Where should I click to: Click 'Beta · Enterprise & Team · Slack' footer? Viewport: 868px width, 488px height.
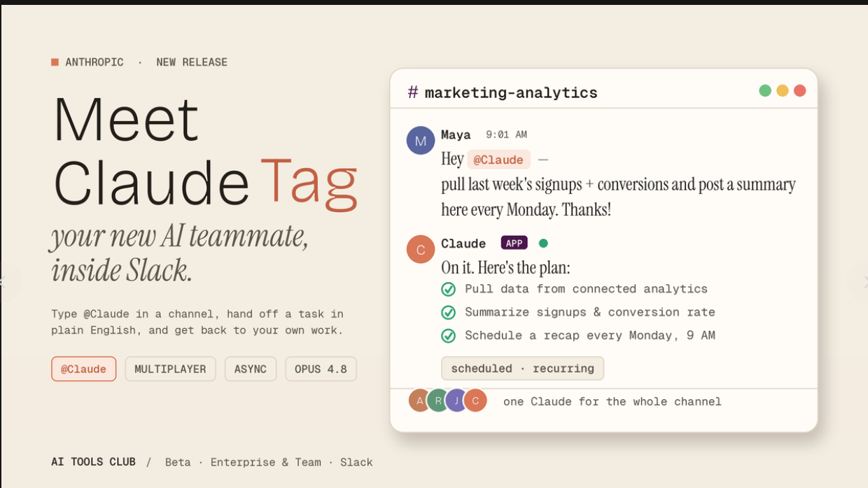(269, 462)
